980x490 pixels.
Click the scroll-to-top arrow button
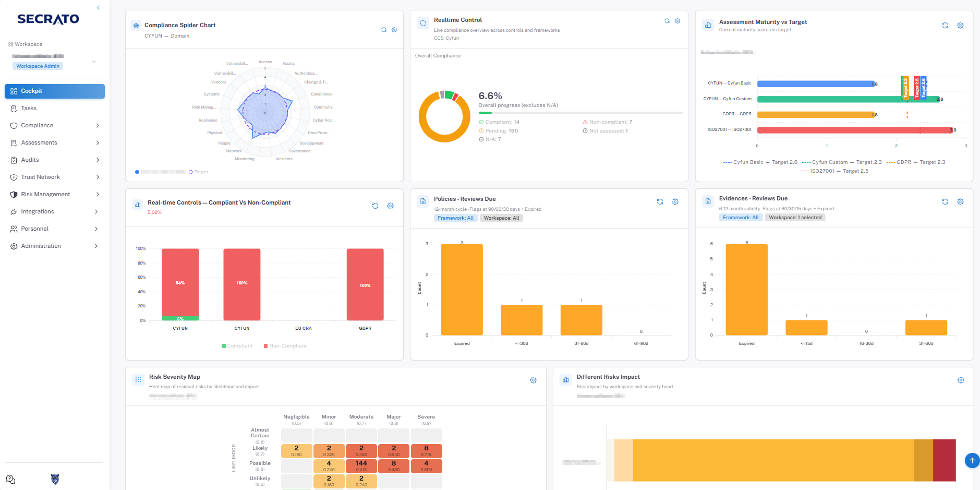click(972, 460)
